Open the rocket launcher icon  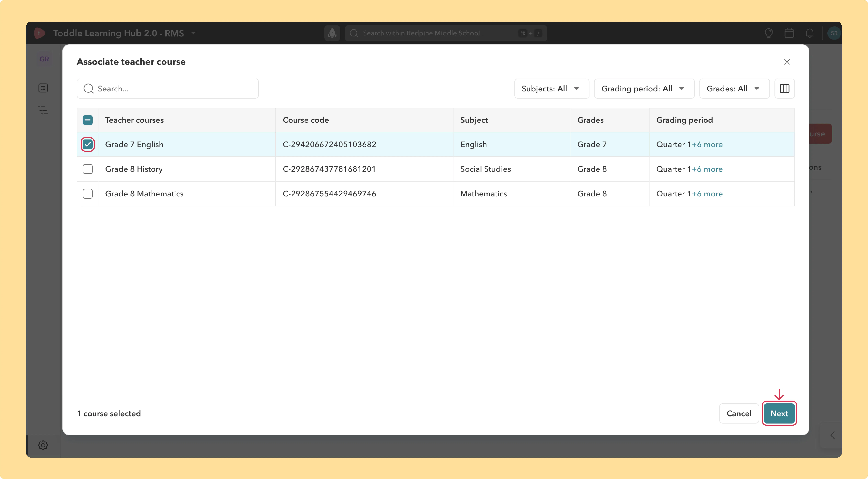[332, 33]
